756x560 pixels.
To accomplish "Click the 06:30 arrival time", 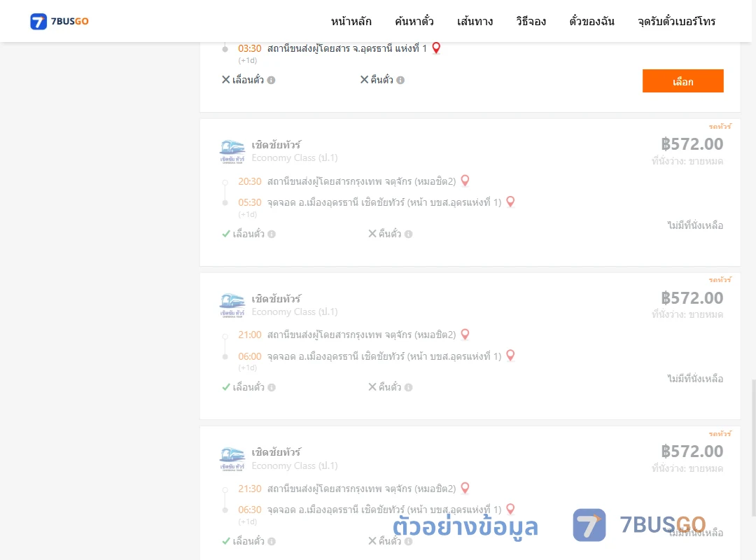I will tap(250, 510).
